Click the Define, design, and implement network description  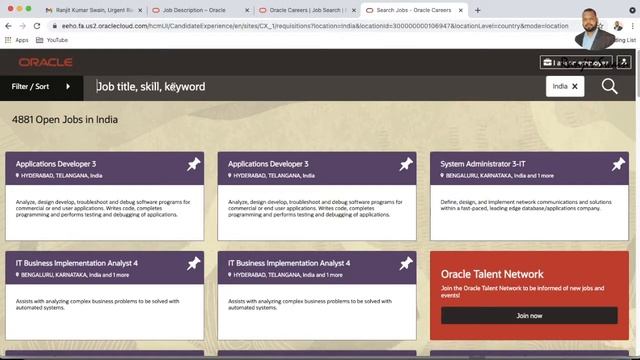526,205
